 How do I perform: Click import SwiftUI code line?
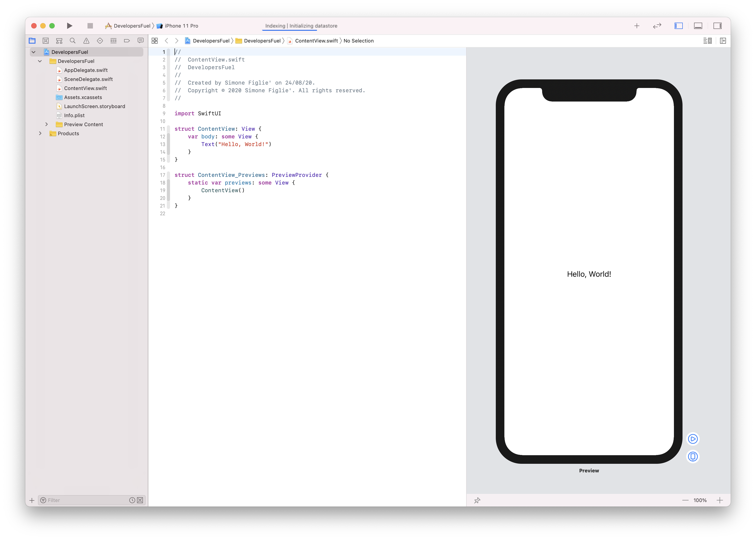click(x=198, y=113)
